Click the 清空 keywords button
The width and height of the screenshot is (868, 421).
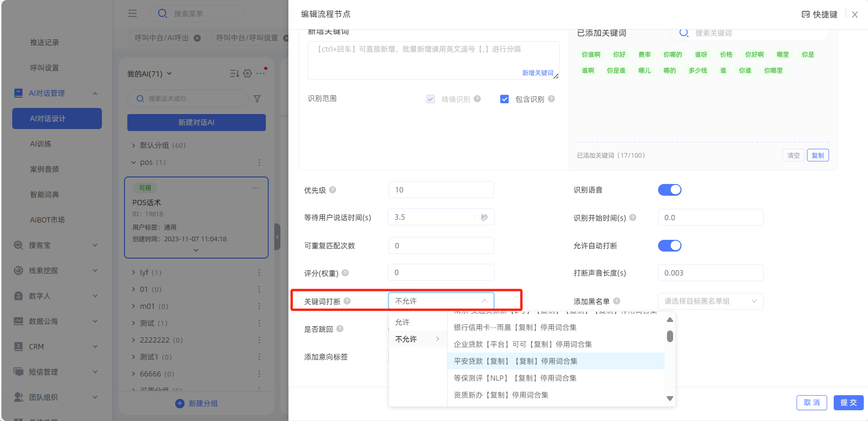(793, 155)
